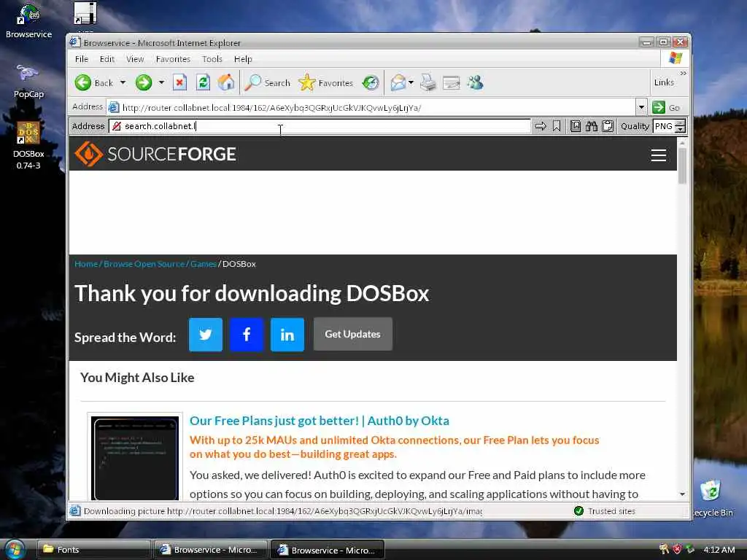Refresh the page with the Refresh icon
The width and height of the screenshot is (747, 560).
[204, 83]
